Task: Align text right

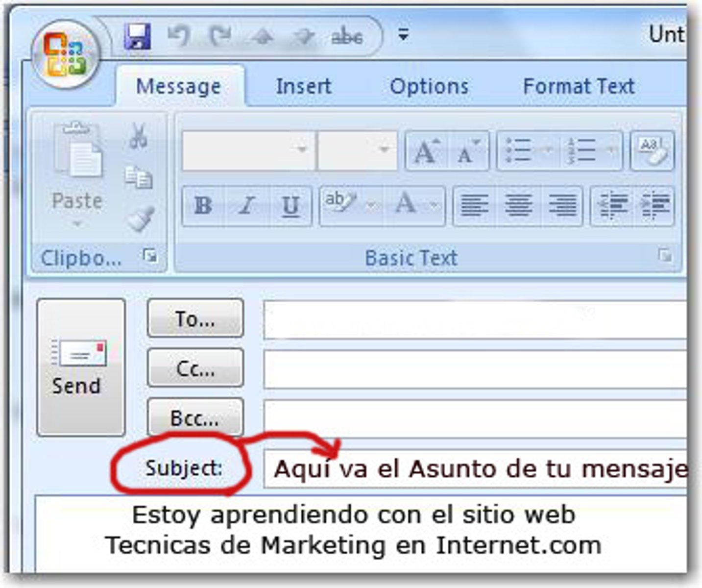Action: coord(562,206)
